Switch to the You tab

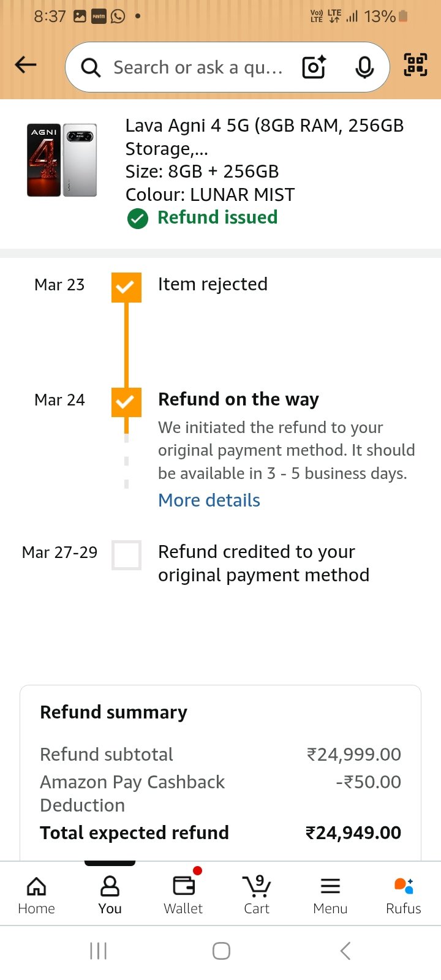click(110, 895)
